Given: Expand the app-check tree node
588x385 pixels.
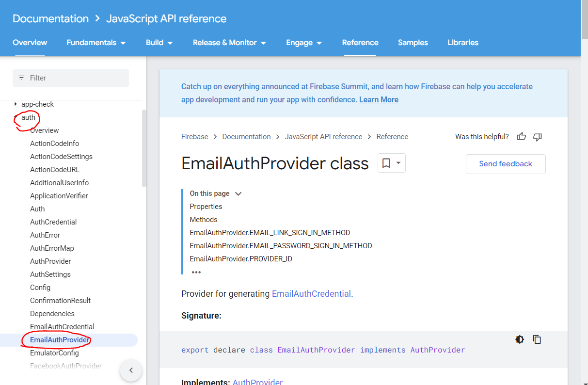Looking at the screenshot, I should click(16, 104).
